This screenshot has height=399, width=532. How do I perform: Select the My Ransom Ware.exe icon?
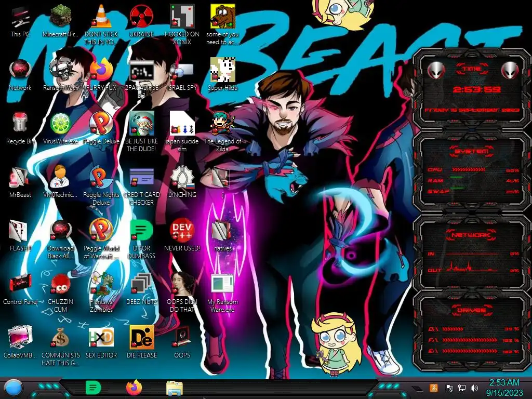tap(222, 284)
